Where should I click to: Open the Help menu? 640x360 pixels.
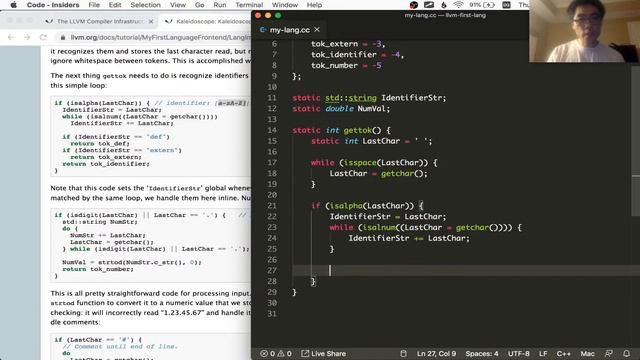(x=314, y=5)
